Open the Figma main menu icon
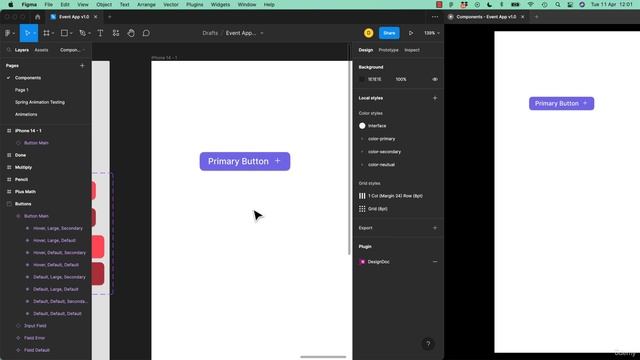Image resolution: width=640 pixels, height=360 pixels. 8,33
